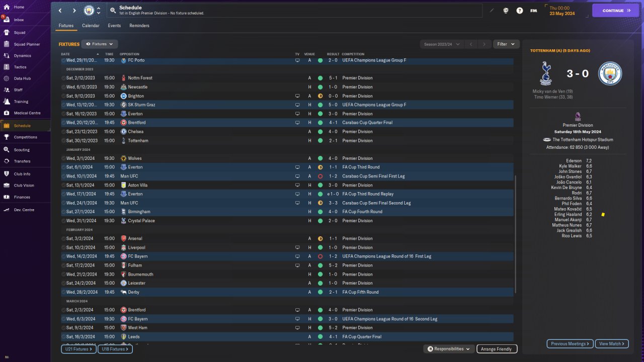Open Transfers in the sidebar
644x362 pixels.
tap(22, 161)
